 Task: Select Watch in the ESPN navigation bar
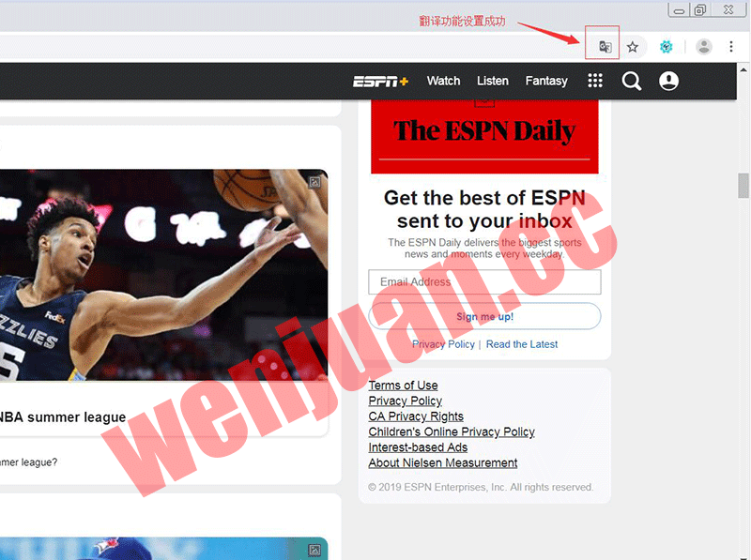pyautogui.click(x=443, y=82)
